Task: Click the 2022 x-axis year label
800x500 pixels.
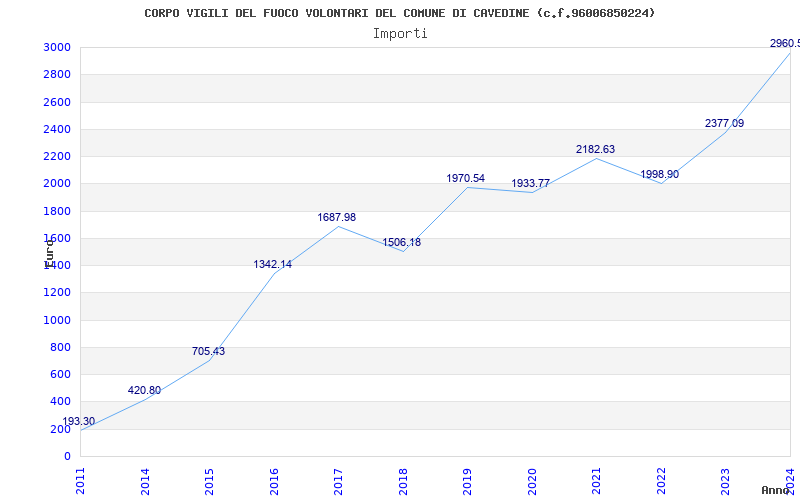Action: point(661,481)
